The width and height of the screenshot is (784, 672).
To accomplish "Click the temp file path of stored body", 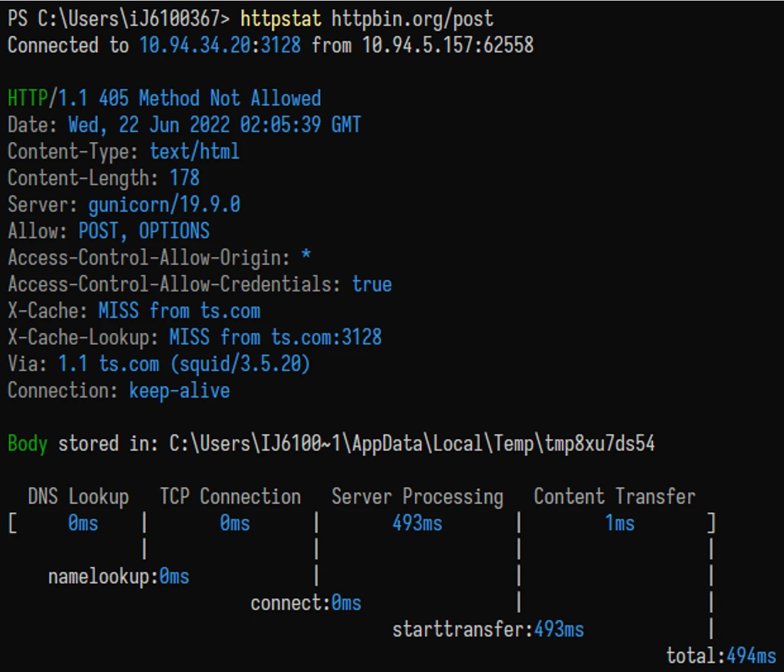I will point(411,444).
